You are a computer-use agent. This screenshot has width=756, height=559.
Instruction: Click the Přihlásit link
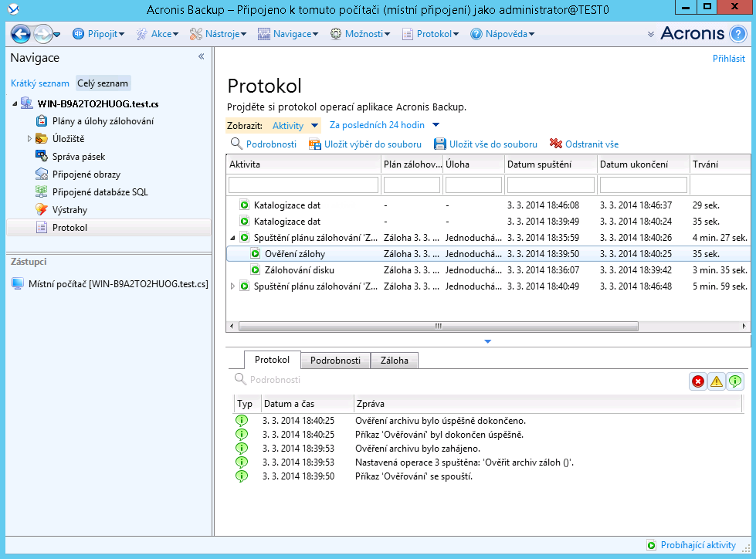click(x=728, y=59)
